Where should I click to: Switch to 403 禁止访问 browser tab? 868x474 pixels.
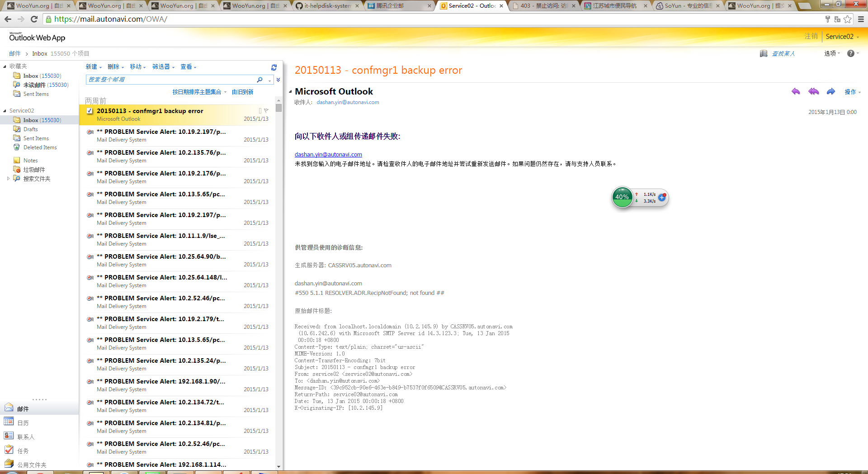tap(544, 6)
